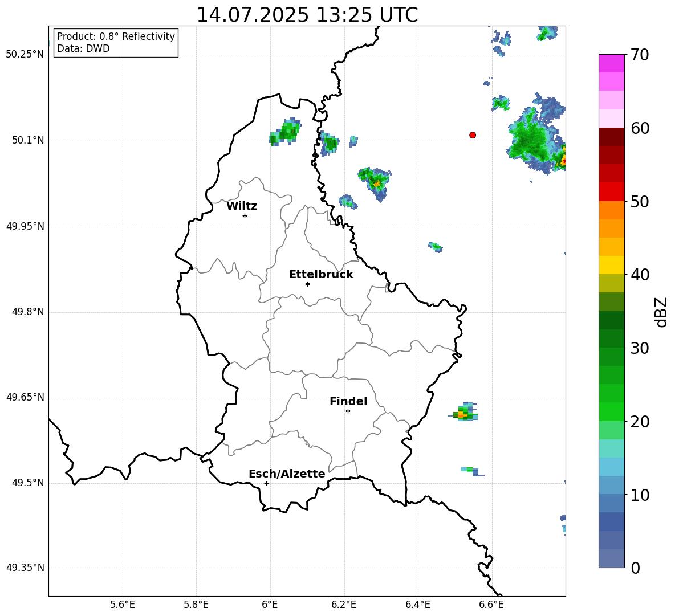The width and height of the screenshot is (675, 616).
Task: Click the Wiltz city label
Action: 242,206
